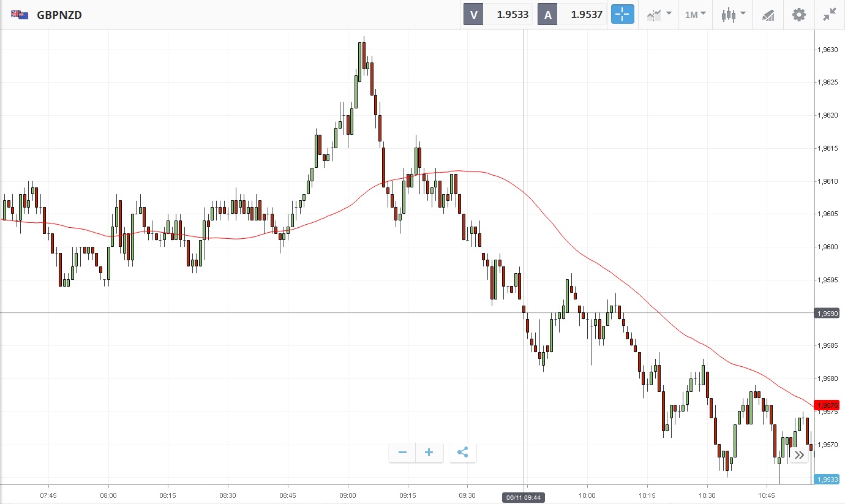
Task: Click the 06/11 09:44 crosshair time label
Action: tap(524, 497)
